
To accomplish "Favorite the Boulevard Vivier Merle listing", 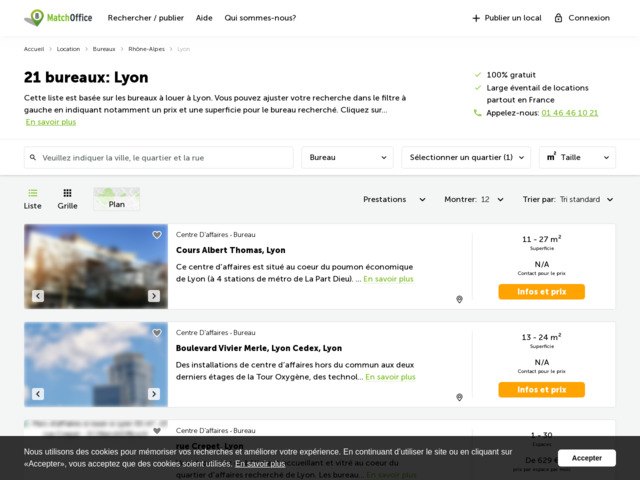I will [x=157, y=333].
